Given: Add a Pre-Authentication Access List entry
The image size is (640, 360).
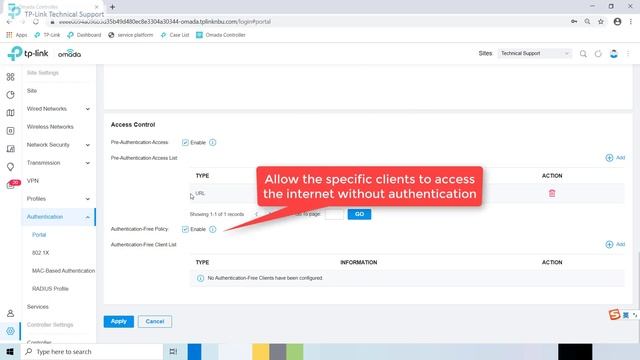Looking at the screenshot, I should pos(615,158).
